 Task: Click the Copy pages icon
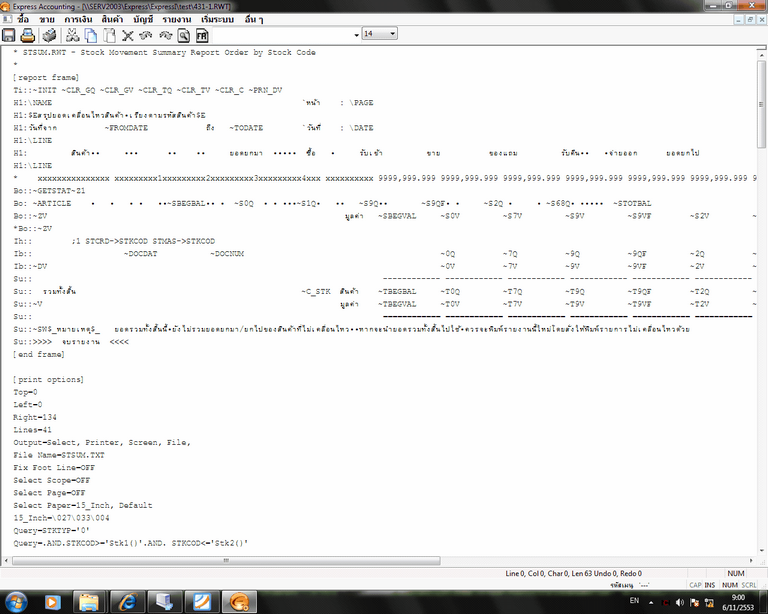point(91,35)
